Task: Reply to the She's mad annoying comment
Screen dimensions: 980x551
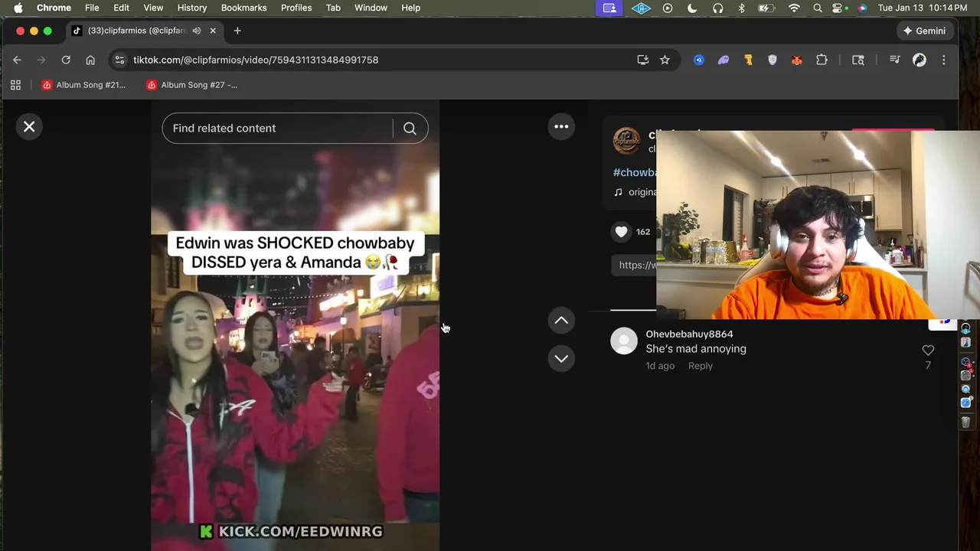Action: (700, 366)
